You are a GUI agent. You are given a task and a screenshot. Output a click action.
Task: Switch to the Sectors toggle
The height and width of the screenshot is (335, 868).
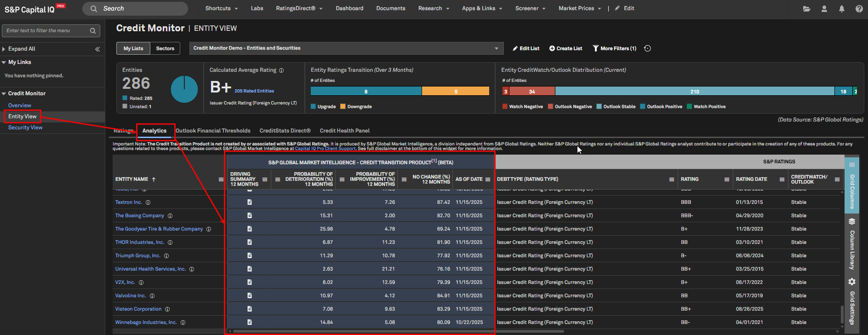click(x=165, y=48)
